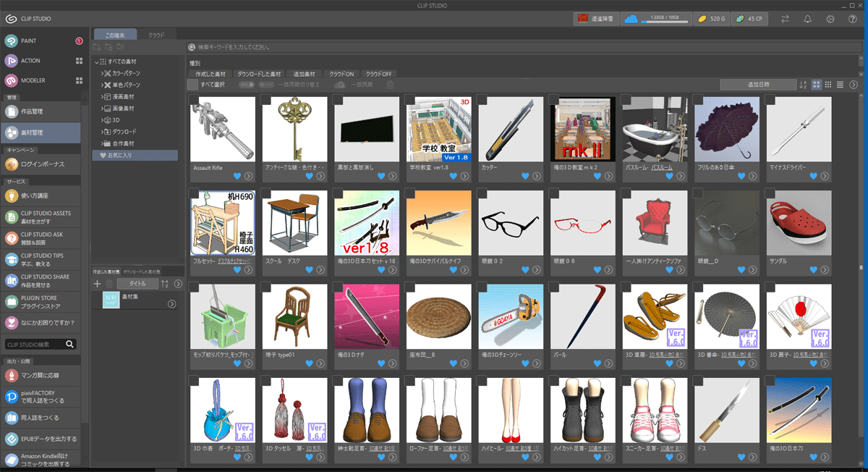Open help question mark icon
Viewport: 868px width, 472px height.
852,19
